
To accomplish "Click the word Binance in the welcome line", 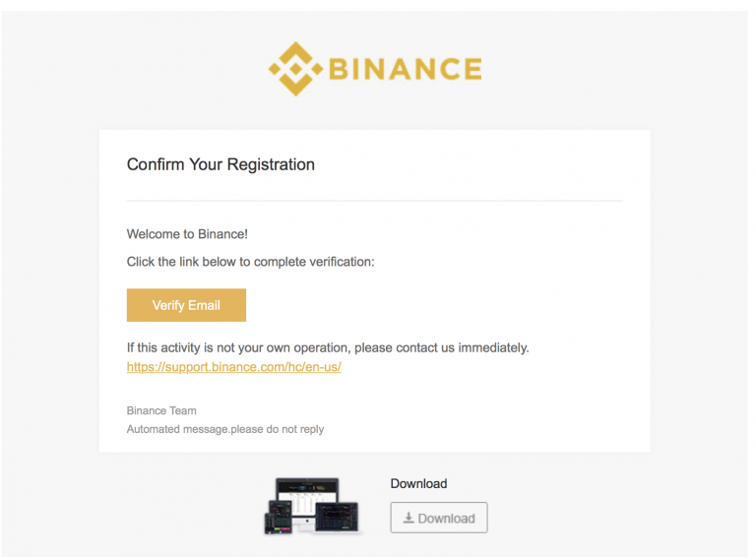I will click(220, 234).
